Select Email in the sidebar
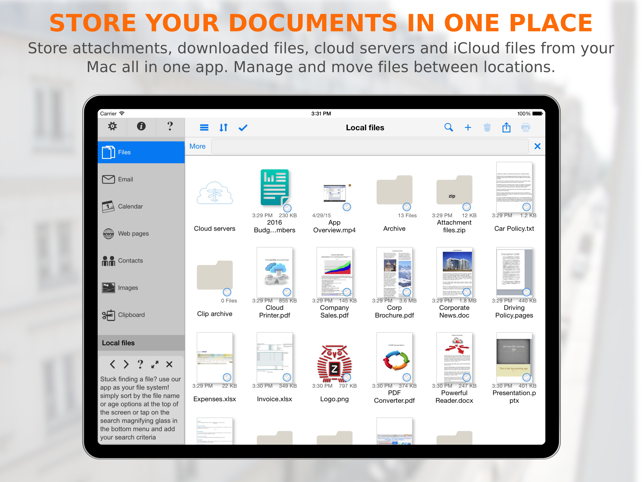This screenshot has width=643, height=482. [141, 179]
